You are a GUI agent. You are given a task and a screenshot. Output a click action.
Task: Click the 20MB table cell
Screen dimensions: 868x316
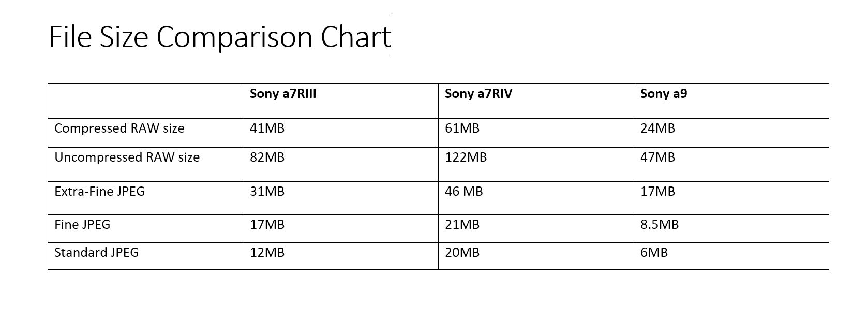[536, 256]
